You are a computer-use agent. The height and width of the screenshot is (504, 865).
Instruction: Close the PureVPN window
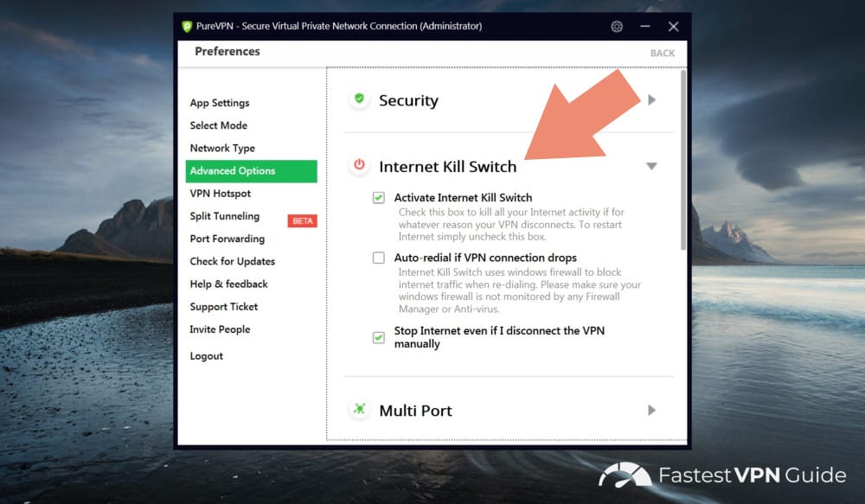[673, 27]
